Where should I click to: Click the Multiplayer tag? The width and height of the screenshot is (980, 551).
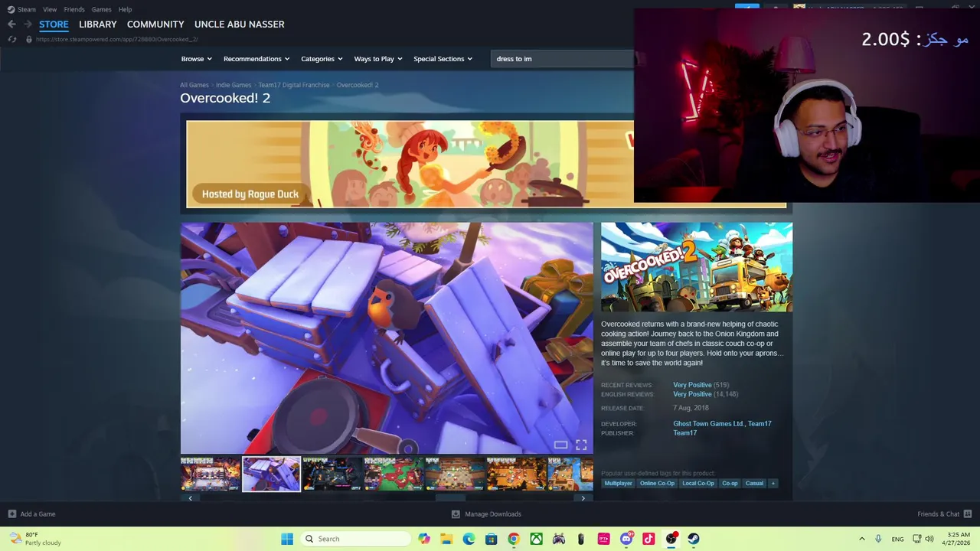(619, 483)
